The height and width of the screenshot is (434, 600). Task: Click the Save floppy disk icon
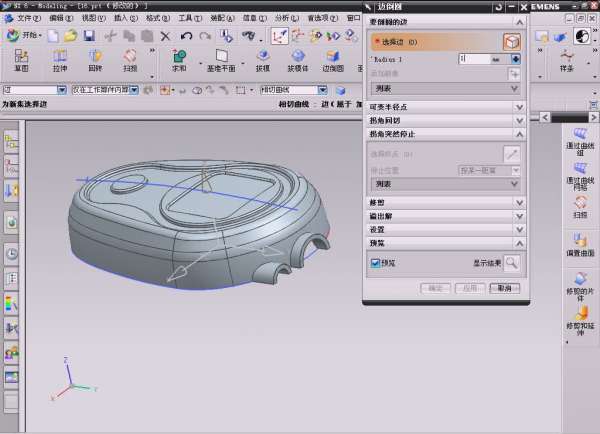(x=90, y=36)
